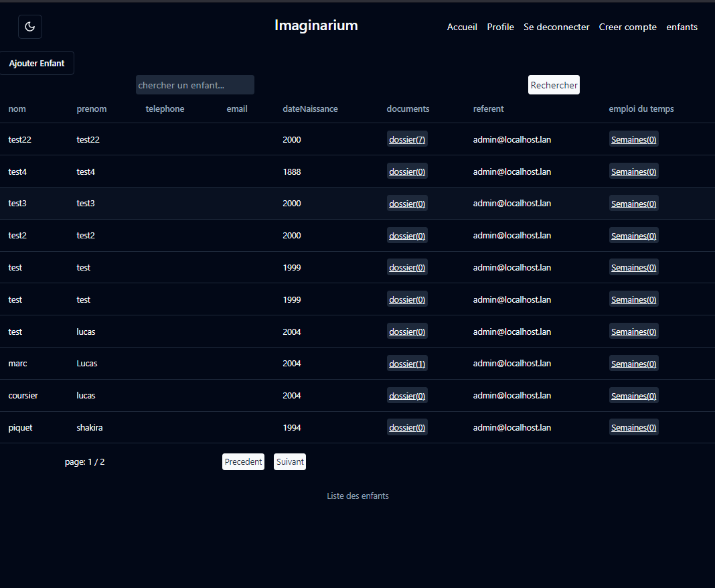The width and height of the screenshot is (715, 588).
Task: View Semaines(0) for coursier lucas
Action: 633,396
